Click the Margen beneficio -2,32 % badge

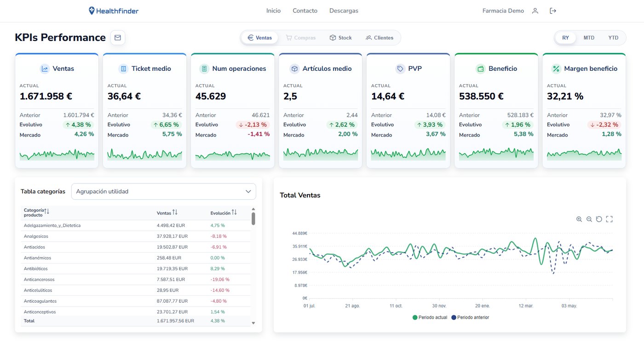pos(604,125)
